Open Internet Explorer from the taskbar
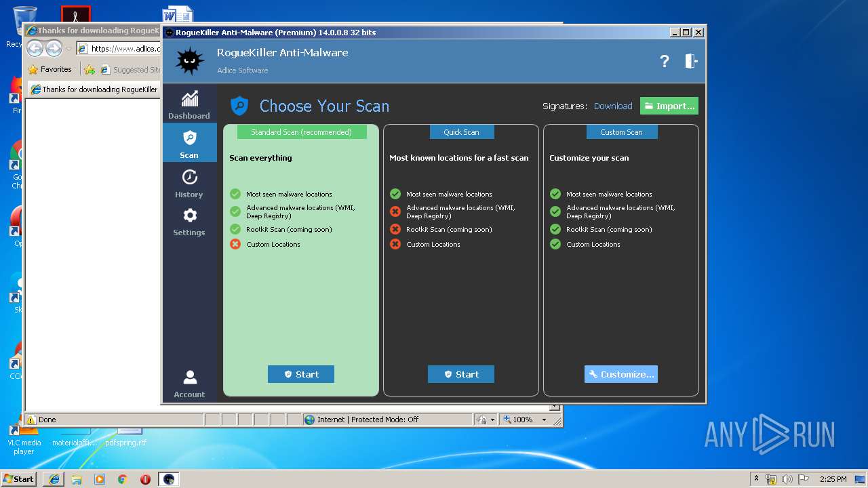 [x=54, y=479]
